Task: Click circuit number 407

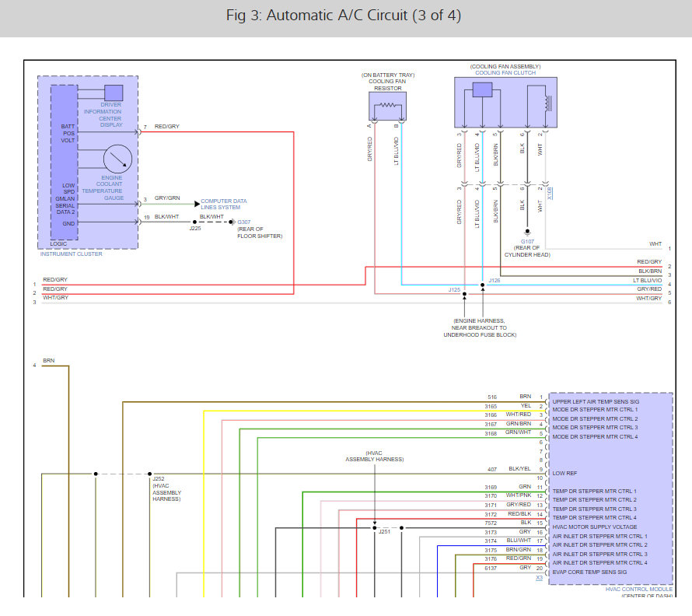Action: click(x=492, y=470)
